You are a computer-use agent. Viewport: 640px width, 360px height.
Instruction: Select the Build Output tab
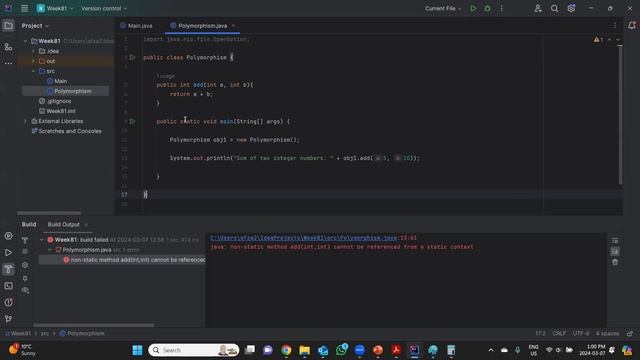(x=64, y=224)
